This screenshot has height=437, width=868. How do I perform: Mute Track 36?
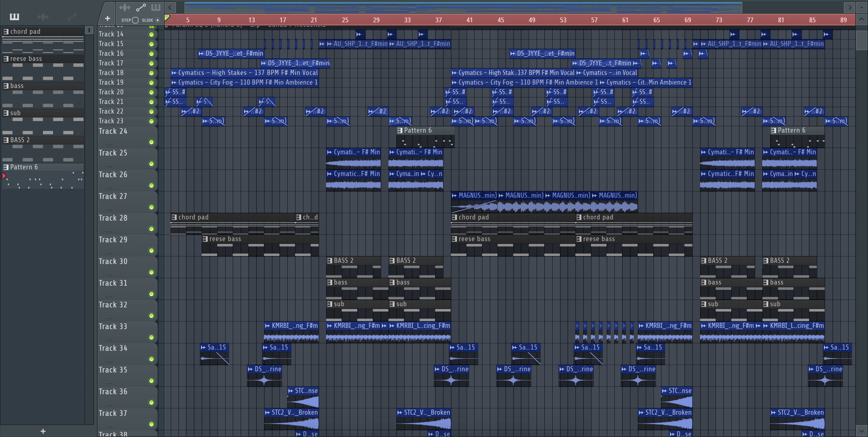[x=152, y=402]
